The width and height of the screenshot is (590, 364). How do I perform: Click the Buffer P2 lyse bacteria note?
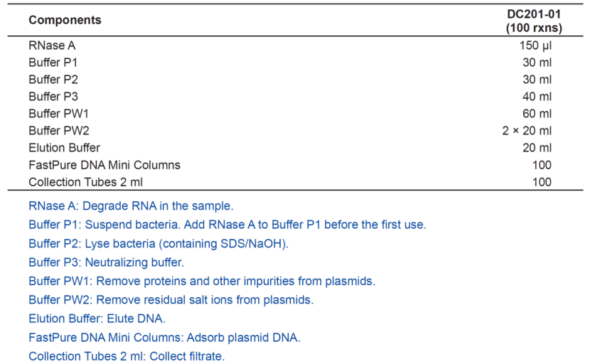(x=159, y=244)
